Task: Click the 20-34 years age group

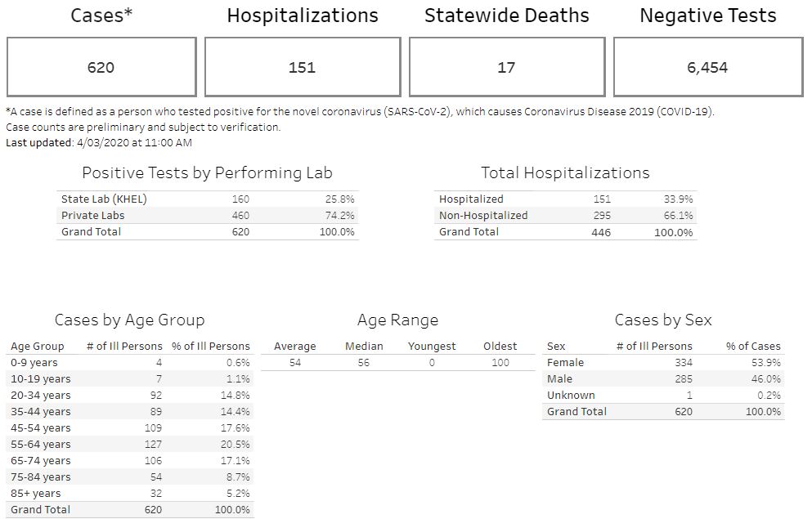Action: (40, 395)
